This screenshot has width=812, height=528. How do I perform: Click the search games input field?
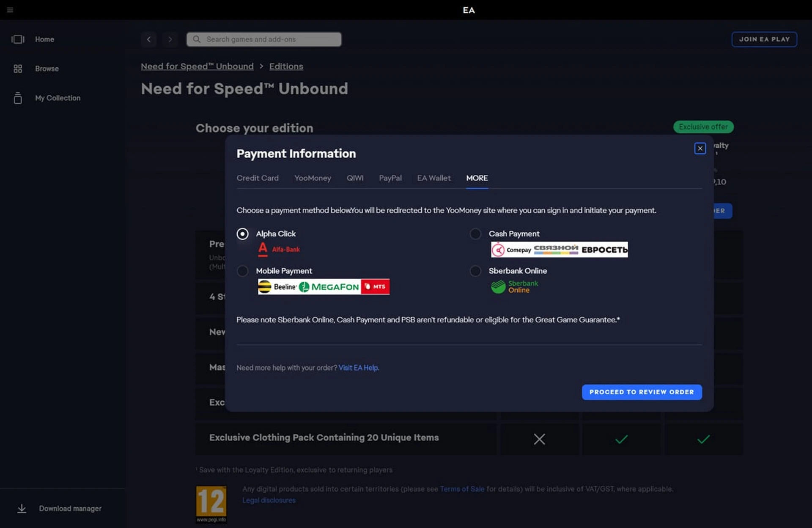(264, 39)
